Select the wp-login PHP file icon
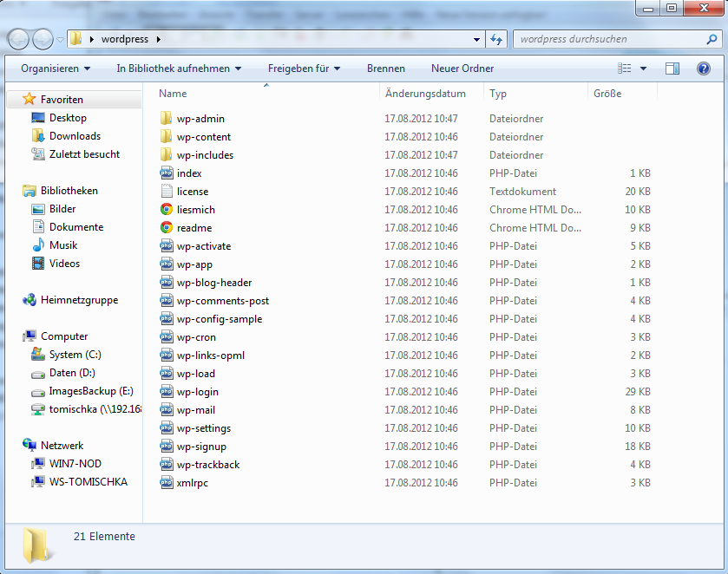Image resolution: width=728 pixels, height=574 pixels. coord(167,392)
